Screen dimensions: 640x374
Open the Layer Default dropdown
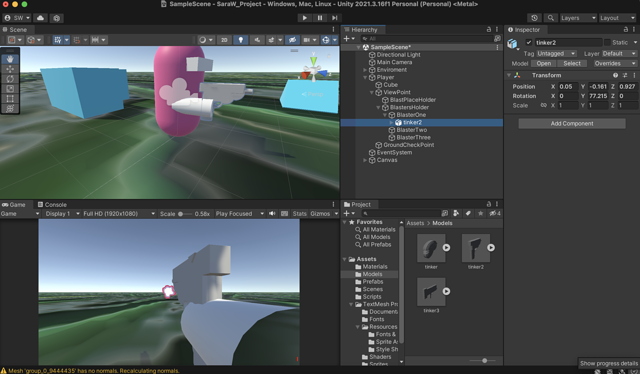pos(619,53)
